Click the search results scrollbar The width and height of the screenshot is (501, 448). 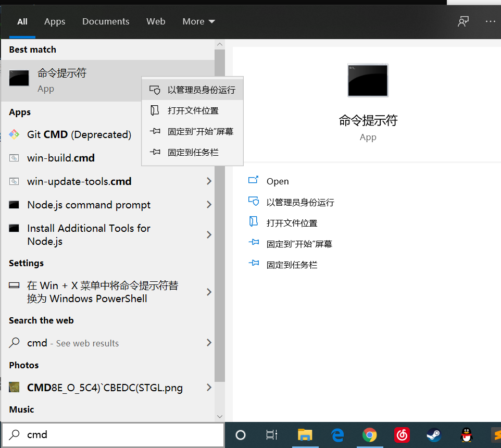[220, 104]
